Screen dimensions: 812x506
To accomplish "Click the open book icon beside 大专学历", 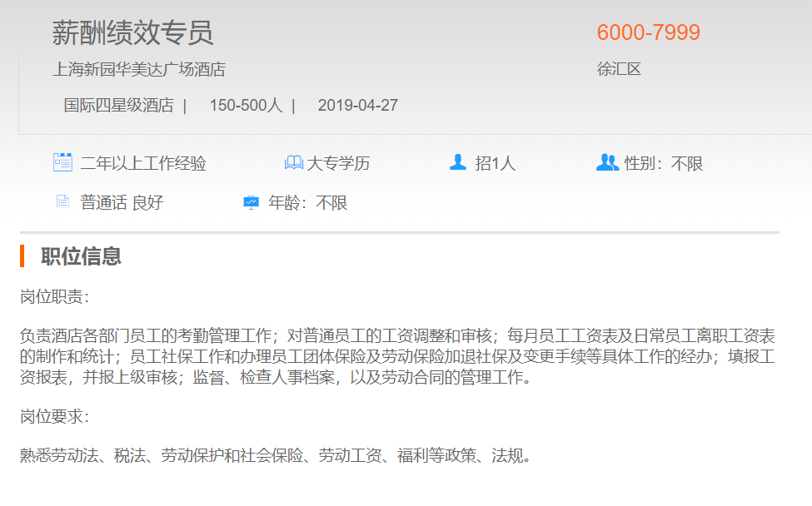I will click(x=294, y=163).
